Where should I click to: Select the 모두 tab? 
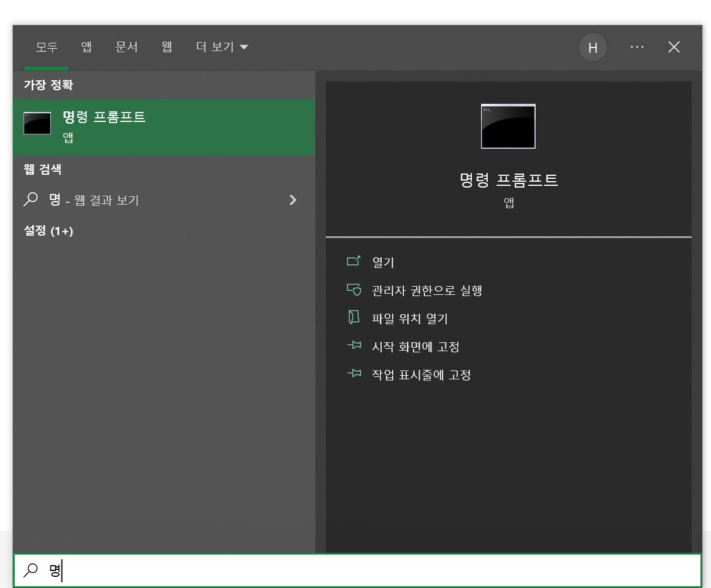(46, 47)
